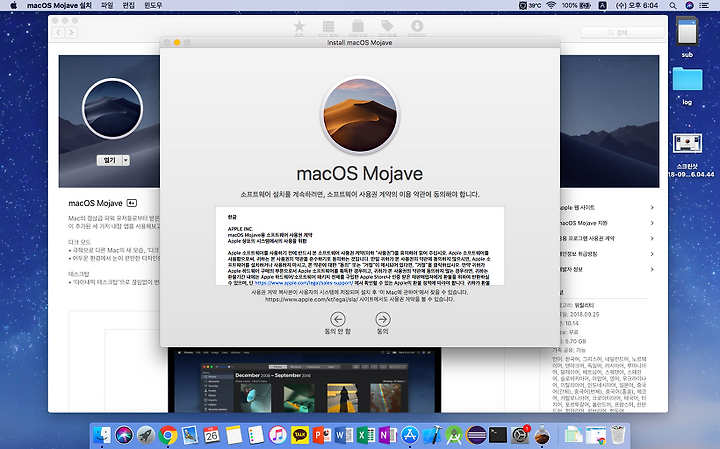Click the macOS Mojave desert icon in installer
Screen dimensions: 720x449
(360, 115)
